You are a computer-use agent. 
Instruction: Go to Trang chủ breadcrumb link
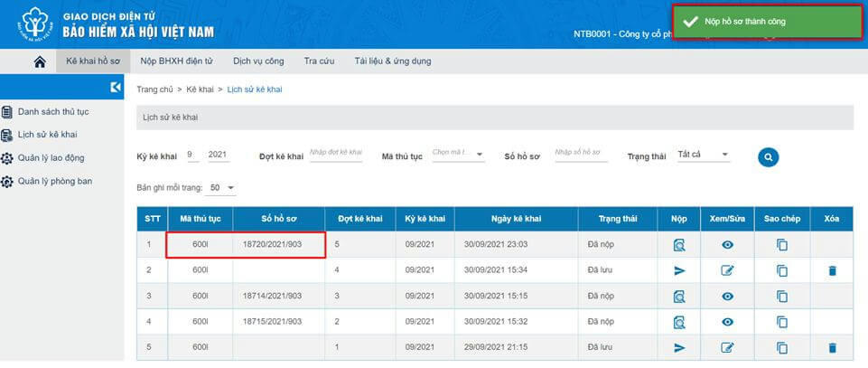tap(154, 90)
